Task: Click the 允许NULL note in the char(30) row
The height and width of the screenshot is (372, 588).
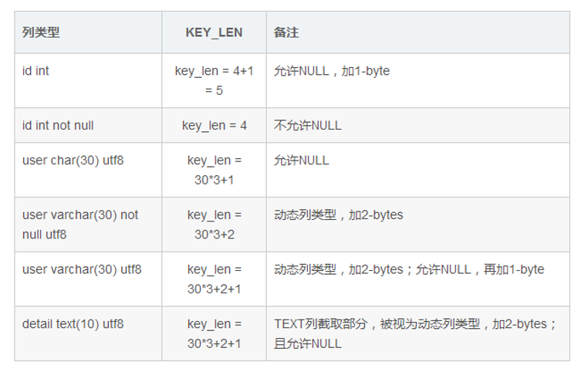Action: (302, 161)
